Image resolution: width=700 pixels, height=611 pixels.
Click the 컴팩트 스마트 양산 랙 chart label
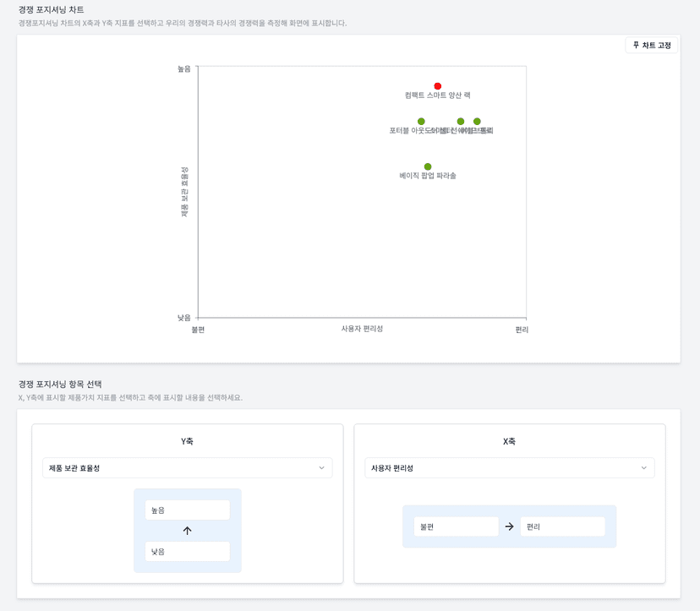click(x=437, y=96)
